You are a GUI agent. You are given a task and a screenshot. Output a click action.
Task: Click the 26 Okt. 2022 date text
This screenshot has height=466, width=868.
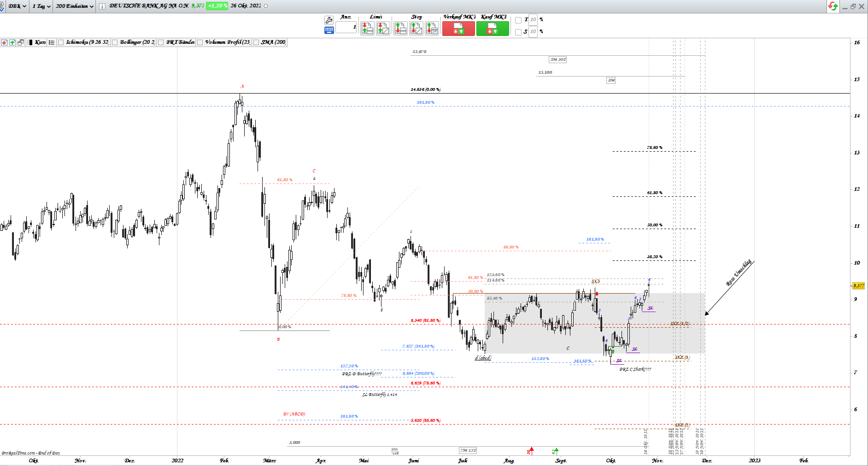coord(246,6)
